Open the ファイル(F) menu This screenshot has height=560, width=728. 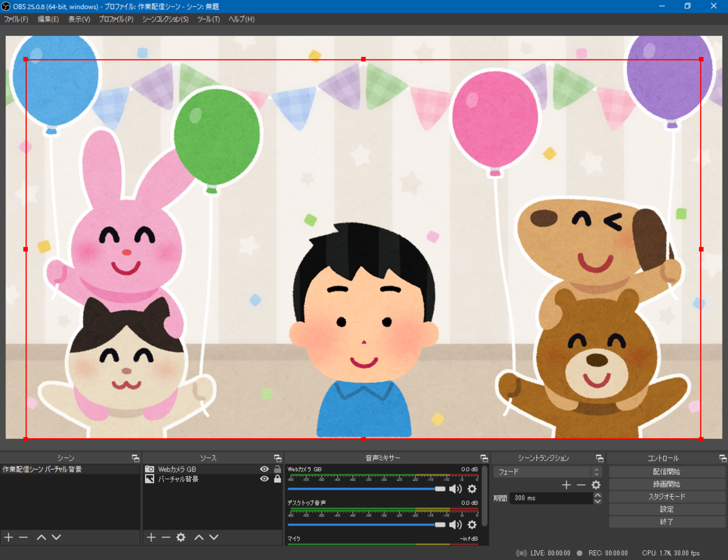point(16,19)
